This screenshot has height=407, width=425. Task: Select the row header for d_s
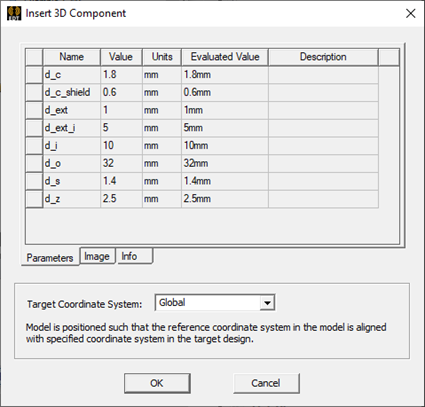[x=34, y=181]
